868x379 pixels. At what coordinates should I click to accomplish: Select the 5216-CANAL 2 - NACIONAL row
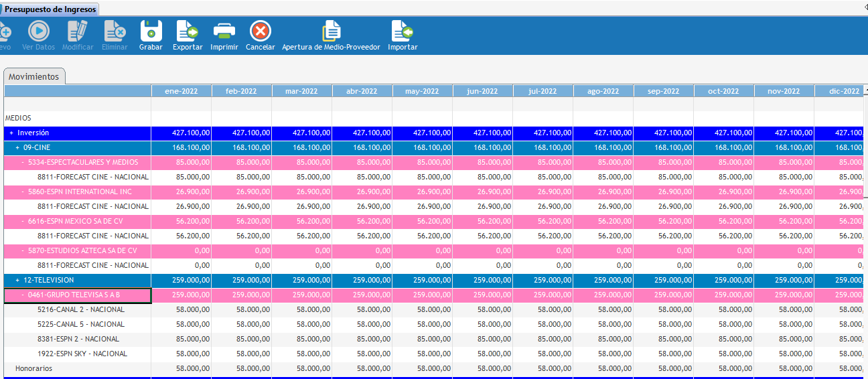click(x=81, y=309)
